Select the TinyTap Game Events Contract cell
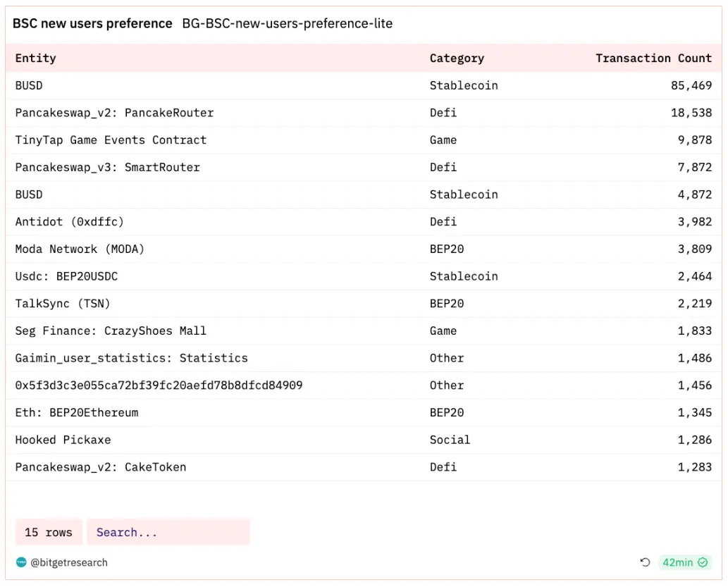728x587 pixels. 111,140
